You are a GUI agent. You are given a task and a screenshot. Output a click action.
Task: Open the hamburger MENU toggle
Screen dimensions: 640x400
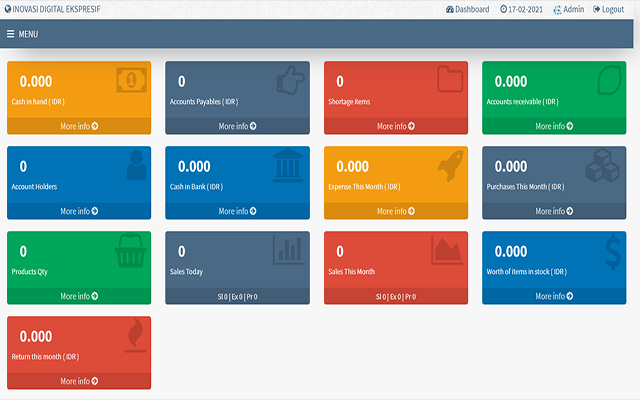coord(22,34)
